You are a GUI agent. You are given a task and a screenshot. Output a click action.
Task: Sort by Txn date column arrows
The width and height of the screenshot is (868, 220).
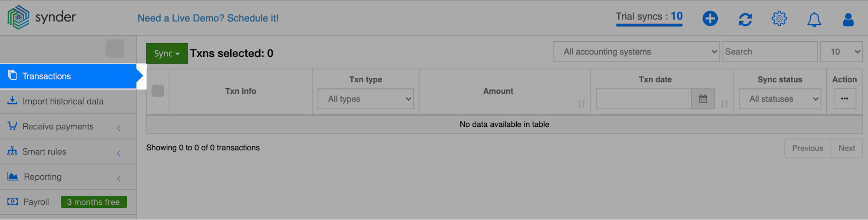coord(724,104)
